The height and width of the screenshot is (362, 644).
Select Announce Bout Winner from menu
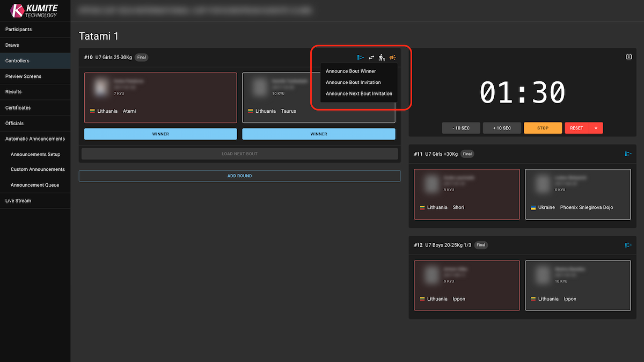pos(351,71)
